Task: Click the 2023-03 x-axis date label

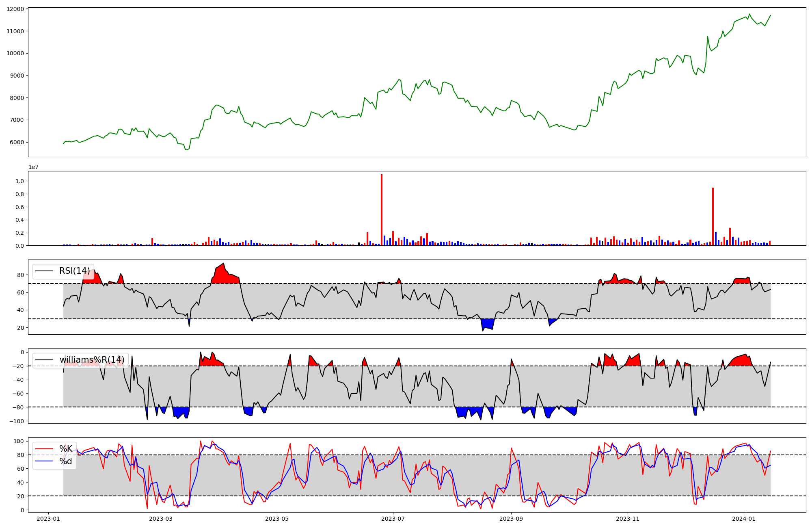Action: point(161,519)
